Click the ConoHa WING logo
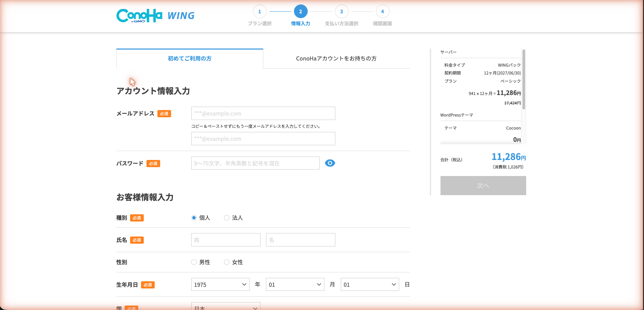644x310 pixels. 155,16
